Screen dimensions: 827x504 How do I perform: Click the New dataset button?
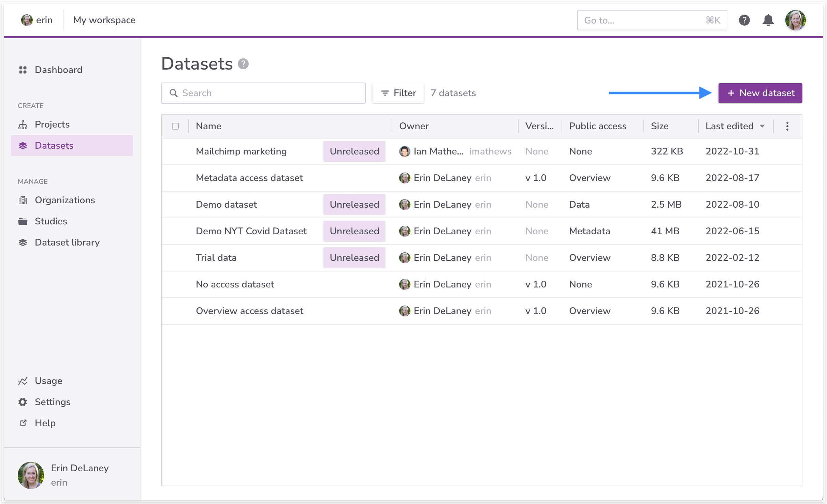coord(760,93)
